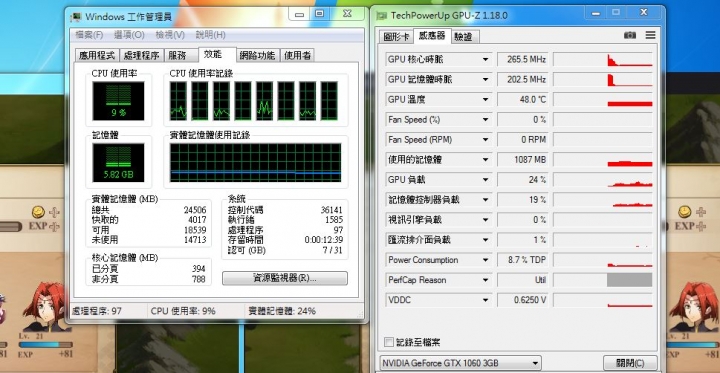Click the 記憶體 5.82 GB meter
The height and width of the screenshot is (373, 720).
coord(118,162)
